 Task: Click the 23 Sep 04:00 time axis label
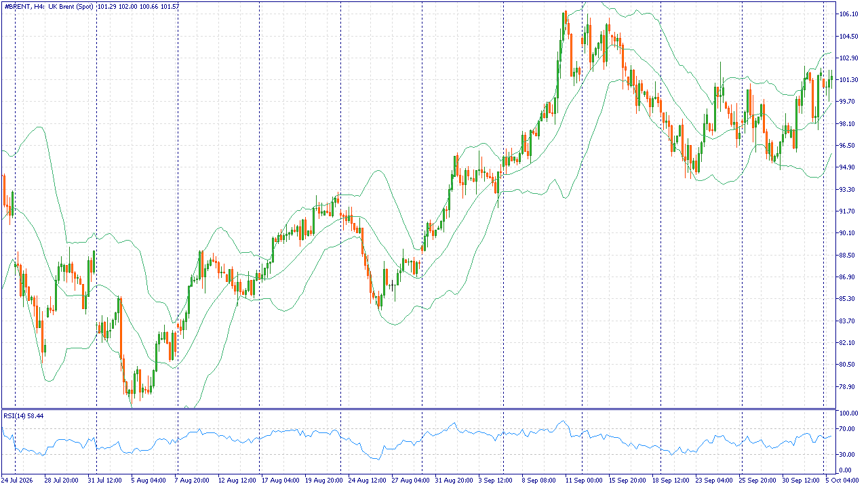click(714, 481)
